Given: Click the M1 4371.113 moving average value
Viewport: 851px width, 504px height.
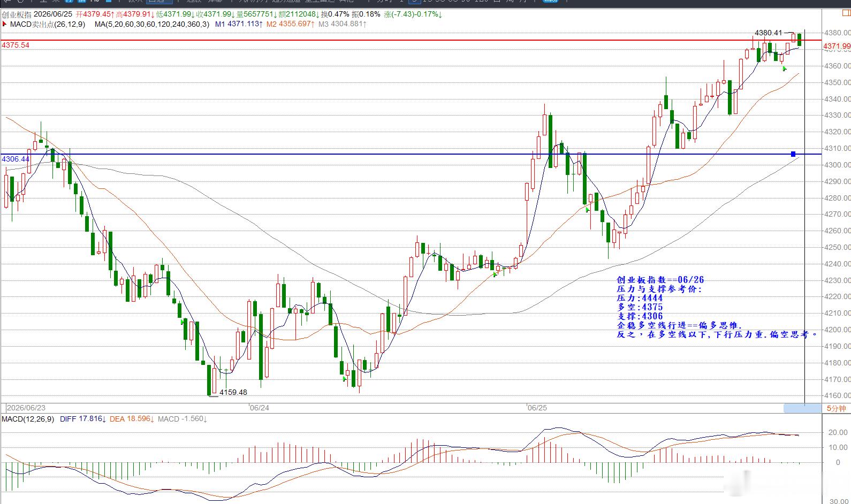Looking at the screenshot, I should (239, 24).
